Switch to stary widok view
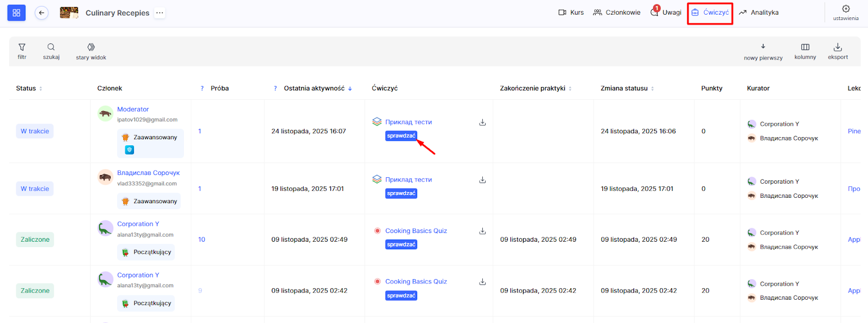Viewport: 868px width, 323px height. click(91, 48)
